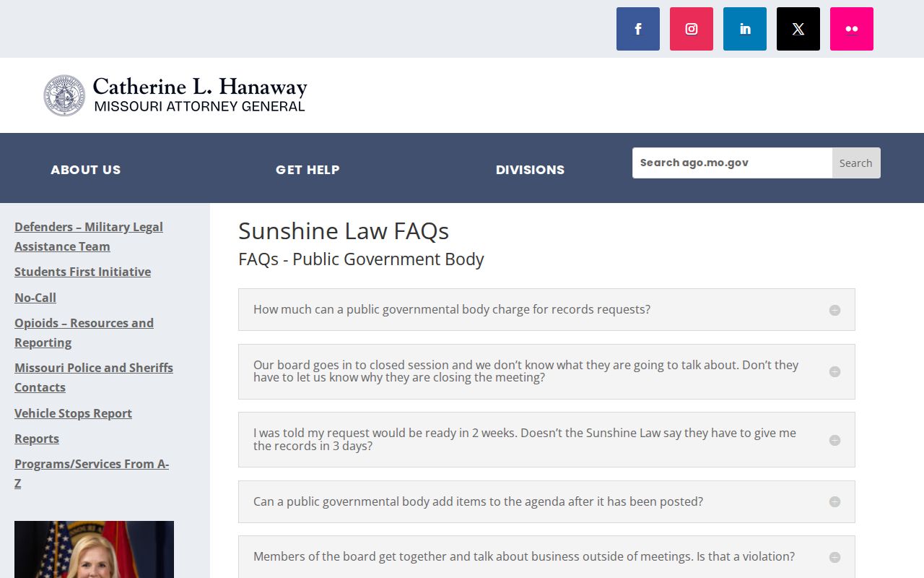Click the plus icon on the closed session question

tap(834, 371)
